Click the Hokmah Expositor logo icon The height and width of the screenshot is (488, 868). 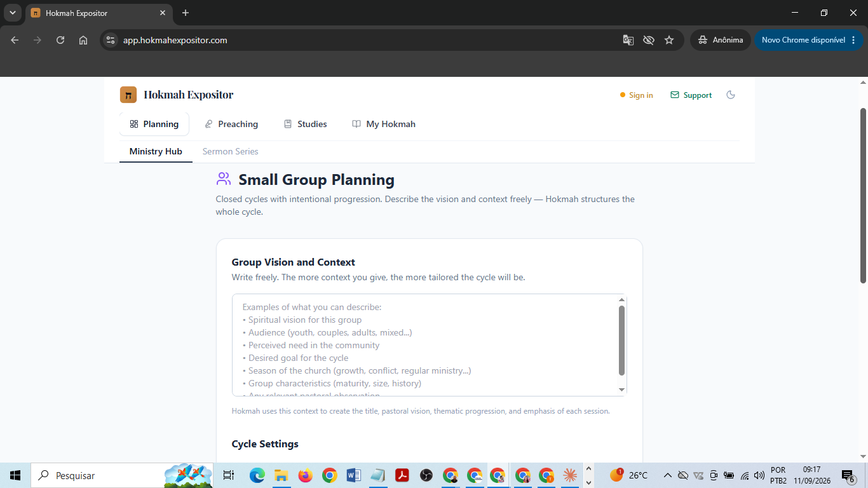(x=128, y=95)
